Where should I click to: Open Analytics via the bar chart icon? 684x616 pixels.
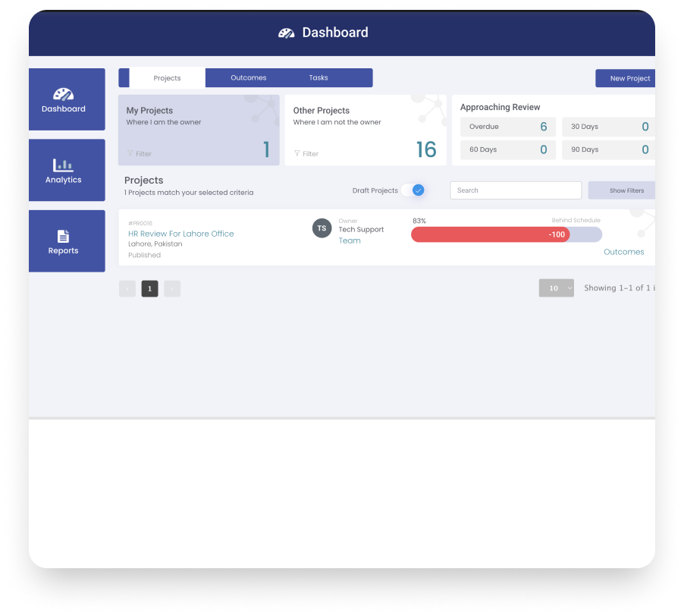pyautogui.click(x=64, y=165)
